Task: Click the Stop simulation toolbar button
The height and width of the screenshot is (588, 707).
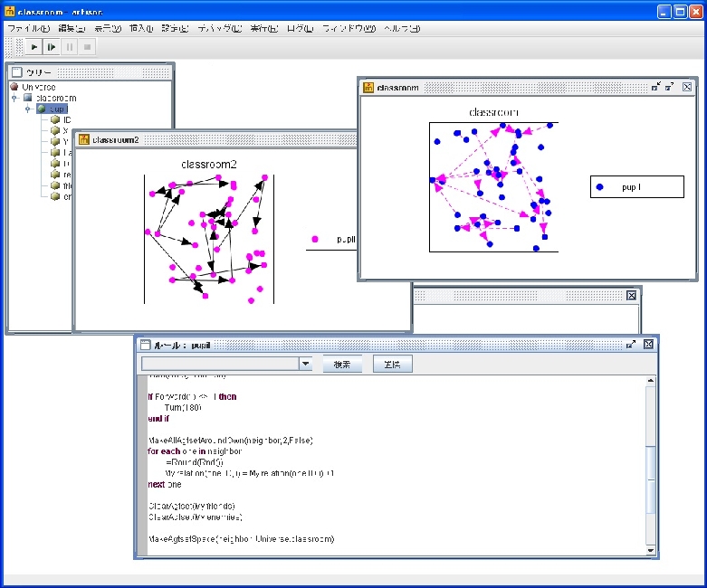Action: coord(87,46)
